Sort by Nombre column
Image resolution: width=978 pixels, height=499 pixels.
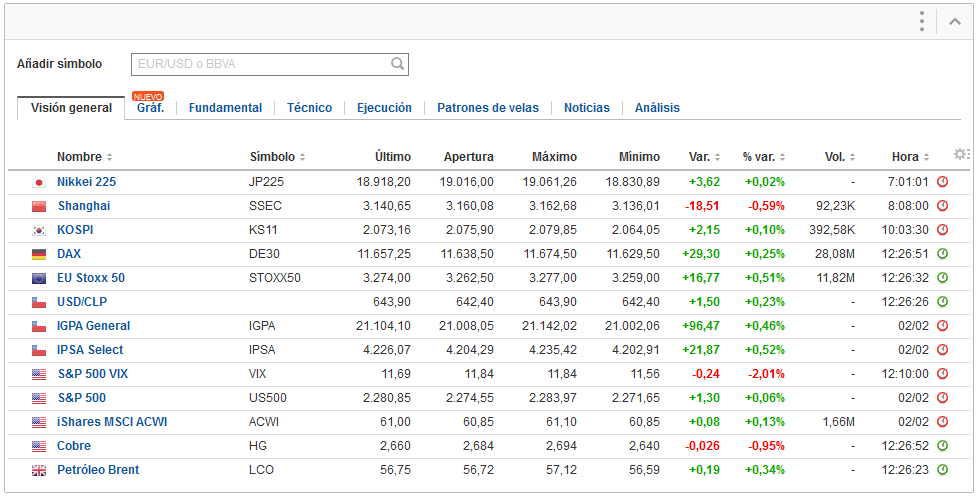[84, 157]
